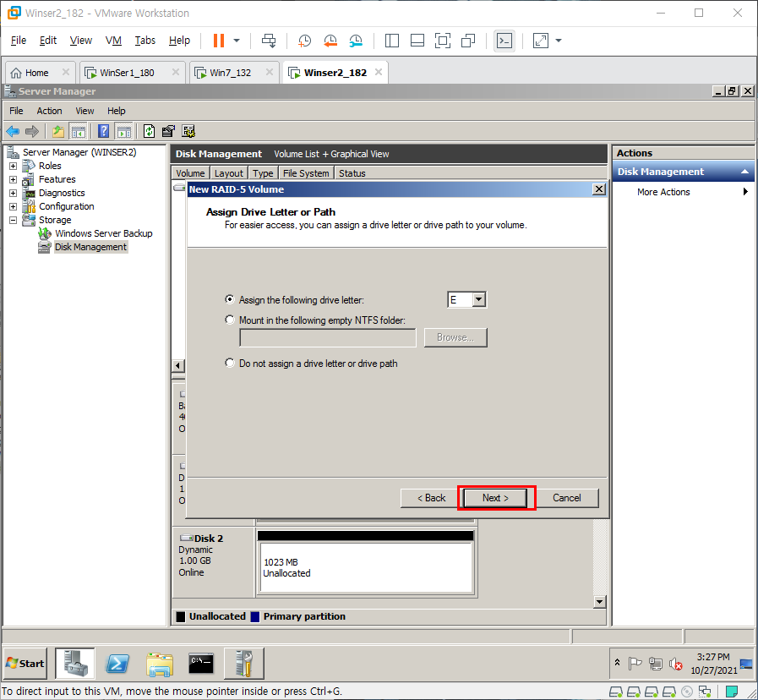Open PowerShell from taskbar icon
This screenshot has width=758, height=700.
[x=117, y=664]
